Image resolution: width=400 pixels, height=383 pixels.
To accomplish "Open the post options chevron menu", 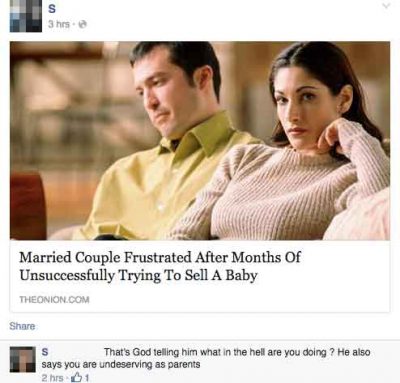I will coord(386,6).
